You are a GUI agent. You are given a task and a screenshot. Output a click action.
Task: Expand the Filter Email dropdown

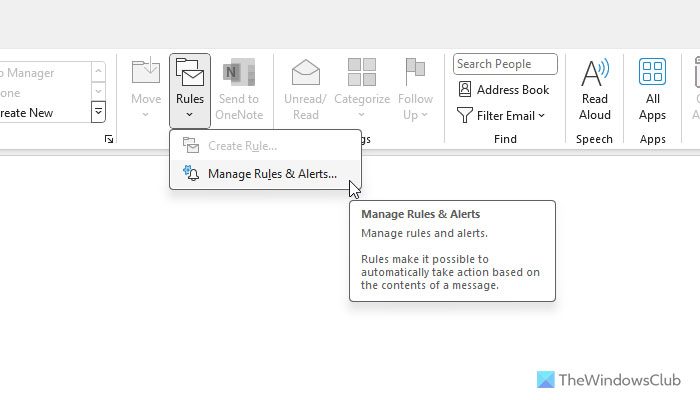502,115
